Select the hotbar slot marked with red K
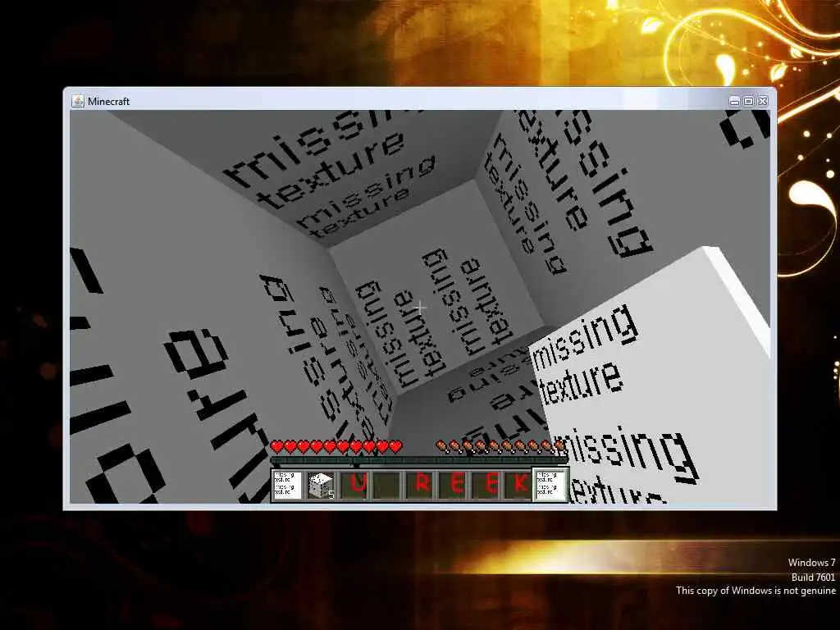The width and height of the screenshot is (840, 630). pyautogui.click(x=518, y=486)
